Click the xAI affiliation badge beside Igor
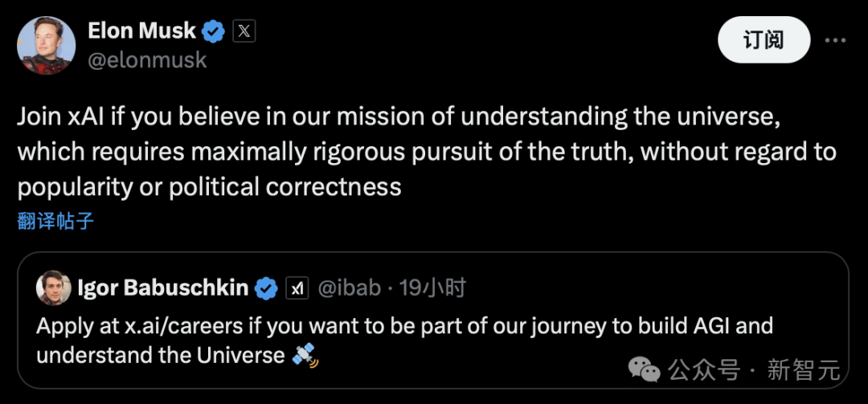This screenshot has height=404, width=868. point(297,288)
